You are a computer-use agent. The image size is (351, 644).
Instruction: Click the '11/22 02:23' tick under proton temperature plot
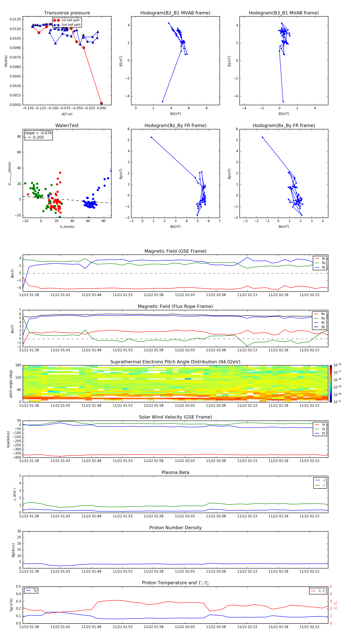tap(309, 627)
